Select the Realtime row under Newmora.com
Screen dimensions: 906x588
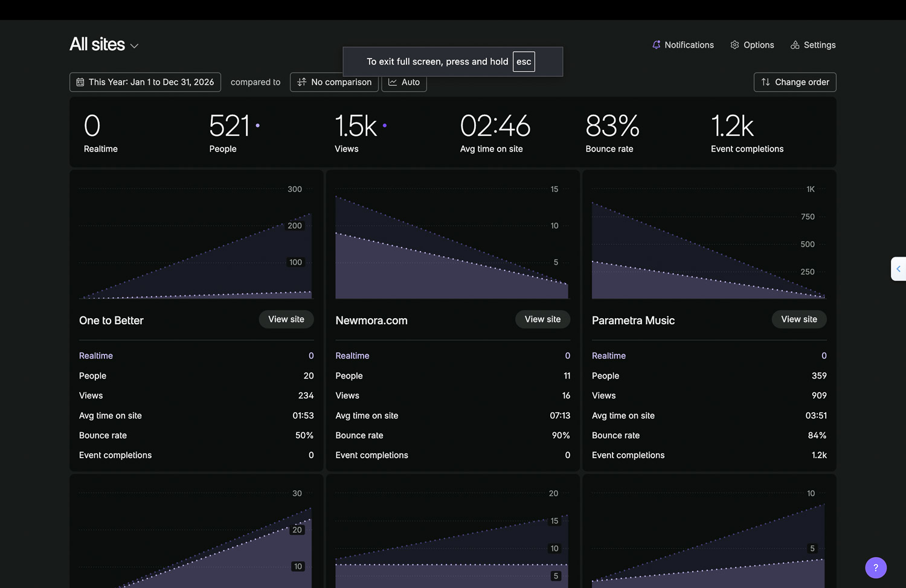click(352, 356)
